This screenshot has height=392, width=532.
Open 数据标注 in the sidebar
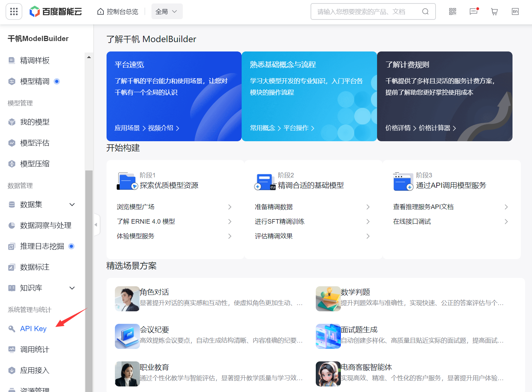pyautogui.click(x=35, y=267)
